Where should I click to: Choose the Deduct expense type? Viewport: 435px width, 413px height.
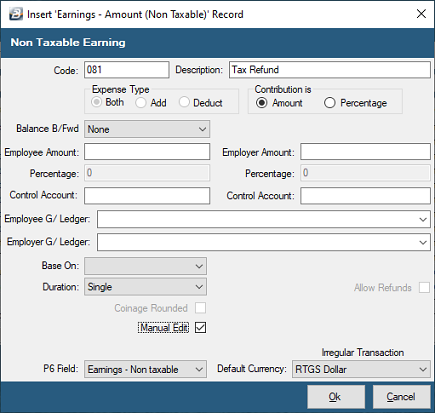[x=184, y=102]
